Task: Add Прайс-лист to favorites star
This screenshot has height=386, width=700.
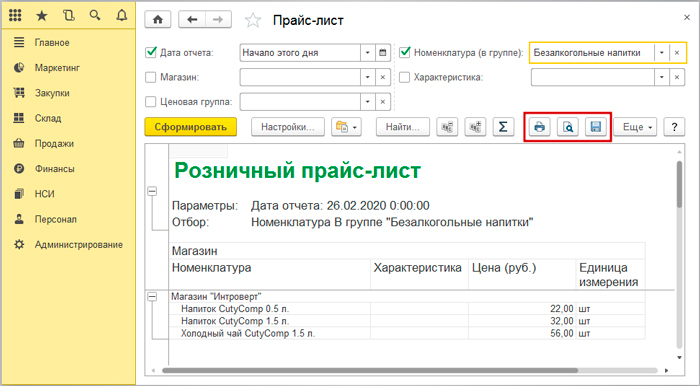Action: click(x=253, y=21)
